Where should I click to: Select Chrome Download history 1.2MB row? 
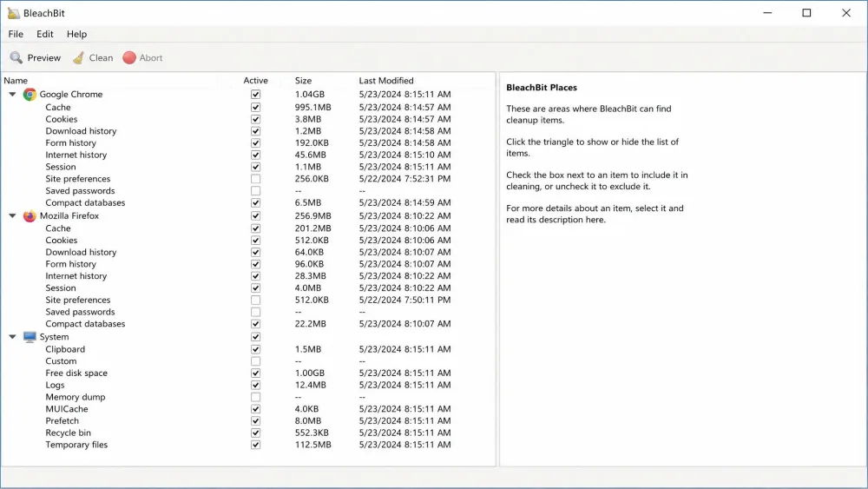248,131
